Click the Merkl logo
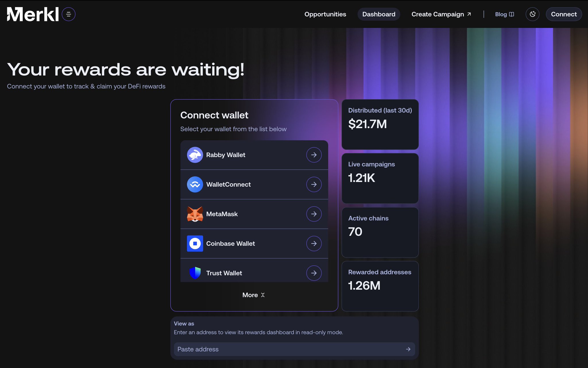 pos(33,14)
